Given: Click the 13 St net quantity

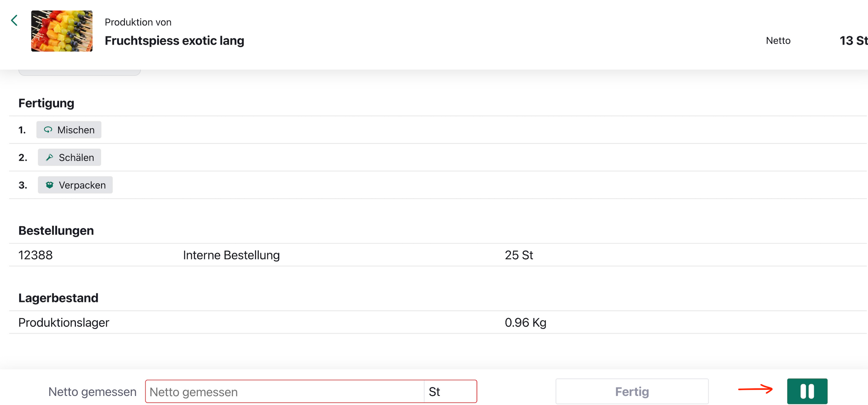Looking at the screenshot, I should tap(853, 41).
